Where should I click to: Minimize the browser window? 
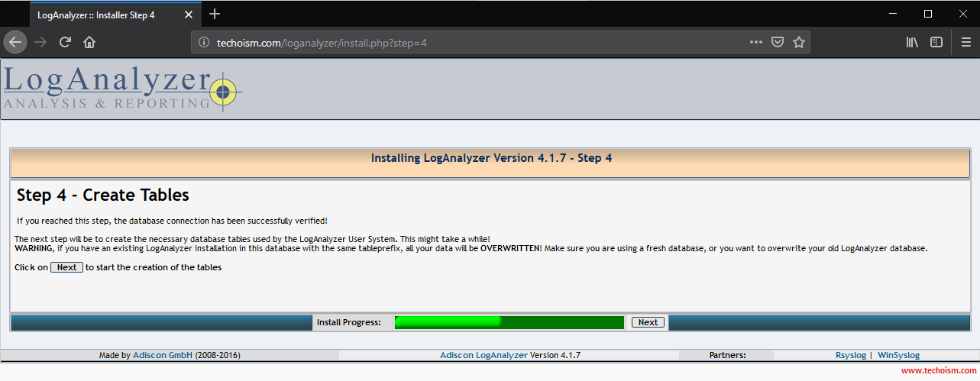point(893,14)
